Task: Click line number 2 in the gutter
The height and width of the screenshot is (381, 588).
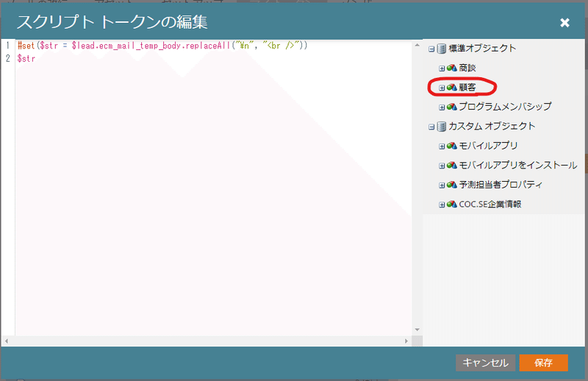Action: [7, 59]
